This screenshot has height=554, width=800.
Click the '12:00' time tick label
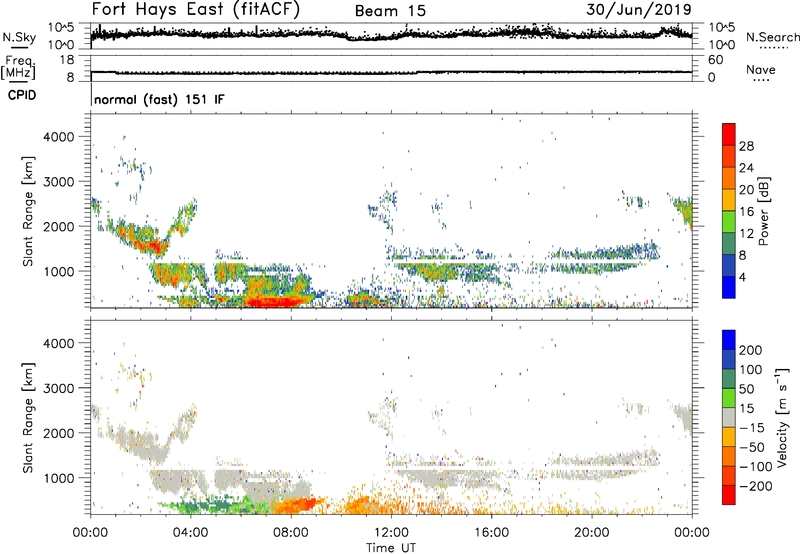point(391,533)
